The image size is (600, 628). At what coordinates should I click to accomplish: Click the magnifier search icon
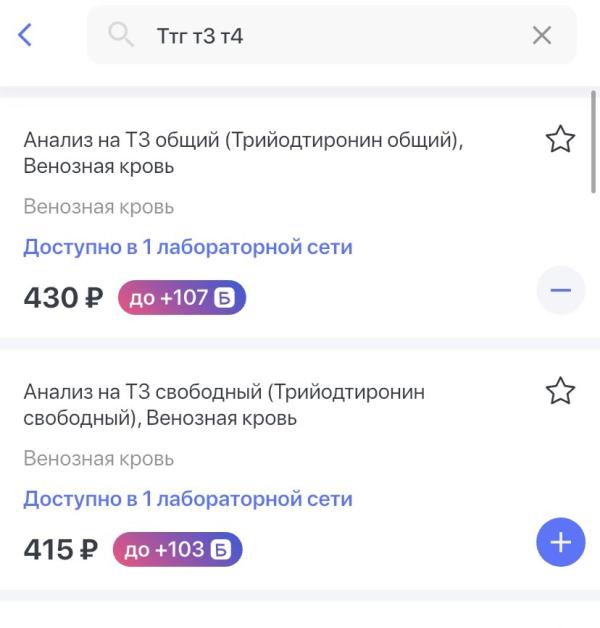tap(121, 36)
